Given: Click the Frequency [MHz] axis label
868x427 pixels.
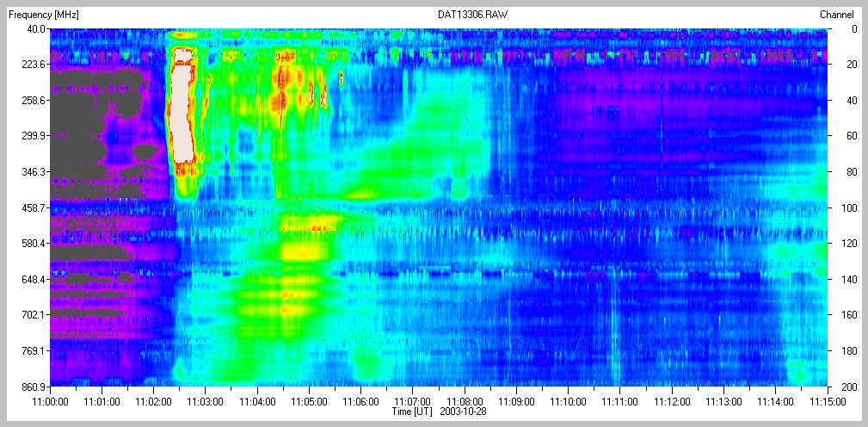Looking at the screenshot, I should [x=44, y=15].
